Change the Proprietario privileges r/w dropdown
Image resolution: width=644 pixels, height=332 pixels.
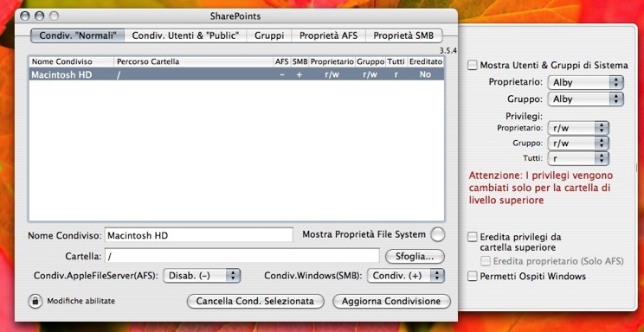coord(579,128)
